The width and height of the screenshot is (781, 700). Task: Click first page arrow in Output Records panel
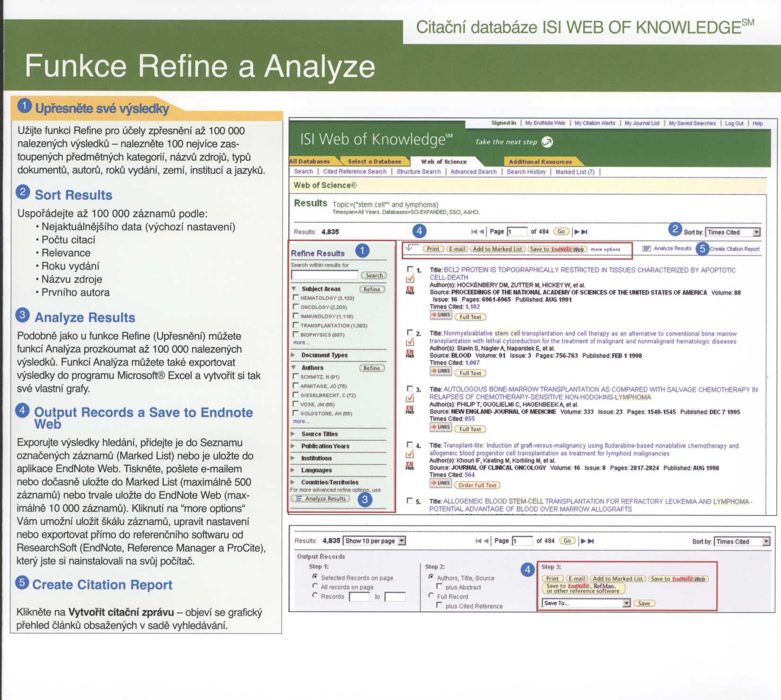tap(479, 541)
